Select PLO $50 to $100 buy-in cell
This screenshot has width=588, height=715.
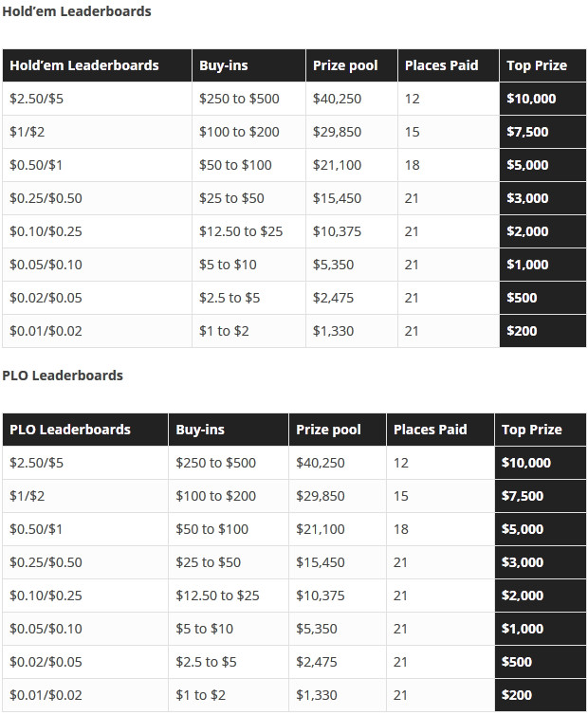point(229,529)
